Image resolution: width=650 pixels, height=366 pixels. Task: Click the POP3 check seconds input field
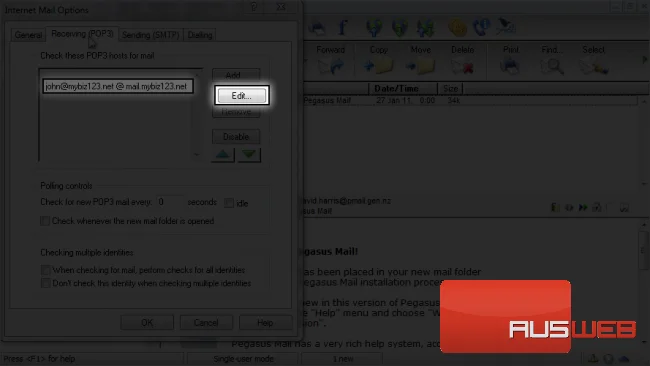click(169, 202)
